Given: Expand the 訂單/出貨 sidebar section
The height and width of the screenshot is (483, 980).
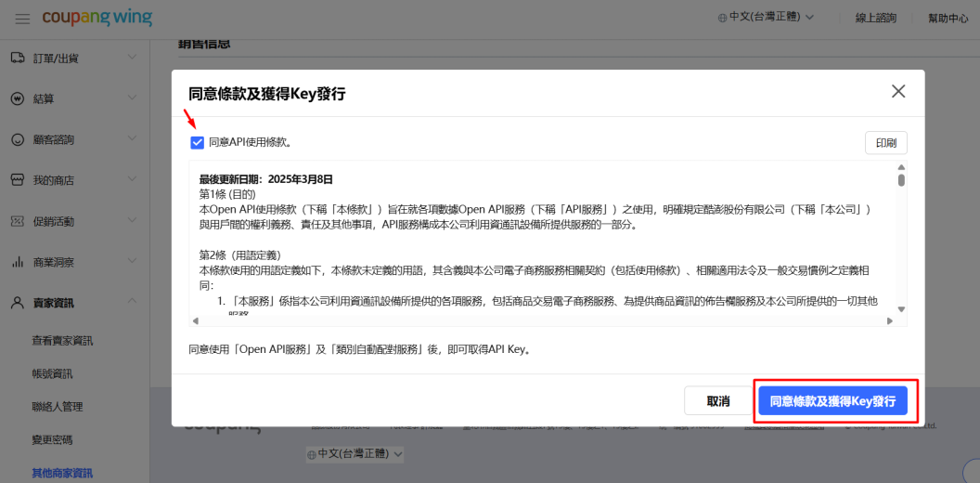Looking at the screenshot, I should [132, 59].
